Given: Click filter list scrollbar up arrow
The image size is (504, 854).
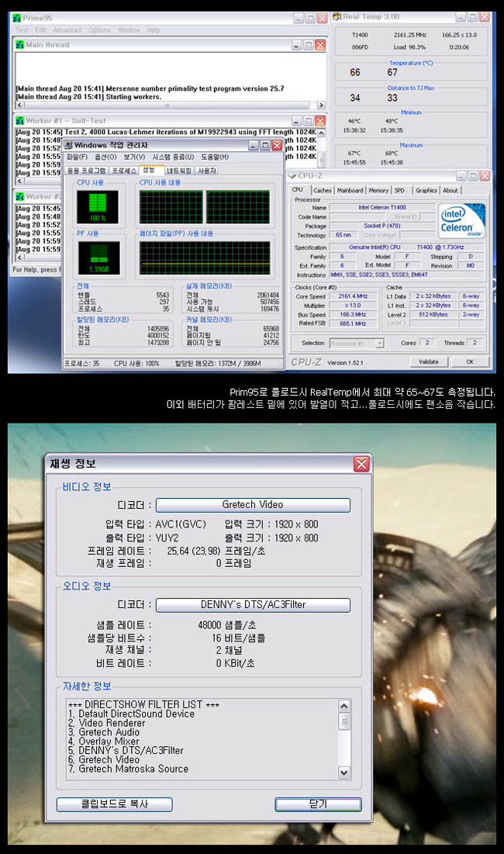Looking at the screenshot, I should (344, 706).
